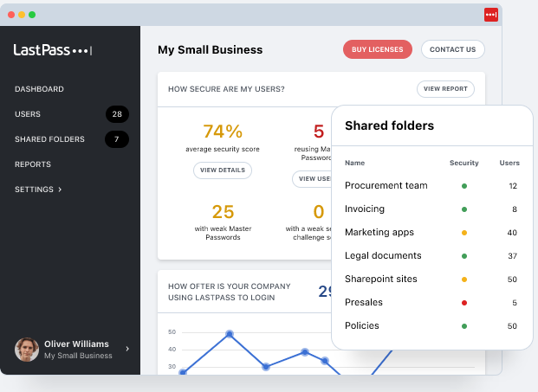Click the 7 shared folders count badge

[117, 139]
